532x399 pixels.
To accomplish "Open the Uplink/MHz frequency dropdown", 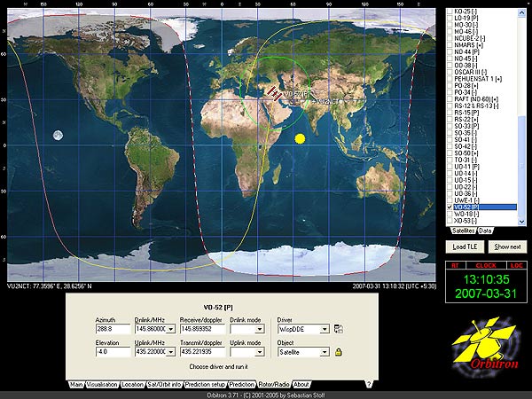I will tap(170, 352).
